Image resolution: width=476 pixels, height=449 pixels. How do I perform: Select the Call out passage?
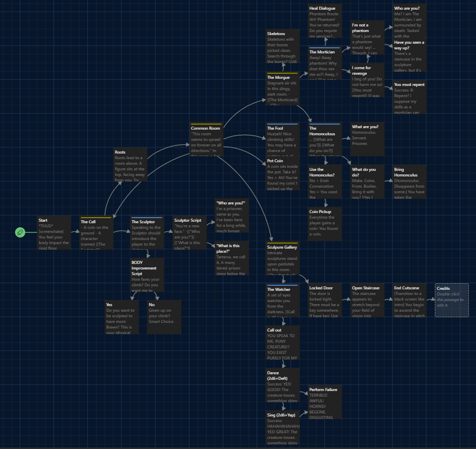click(282, 343)
